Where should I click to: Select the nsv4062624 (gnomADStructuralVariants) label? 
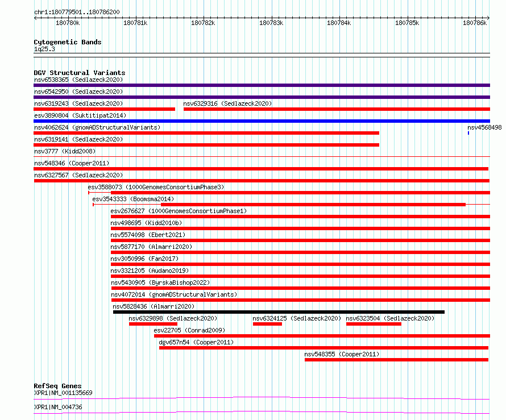97,127
